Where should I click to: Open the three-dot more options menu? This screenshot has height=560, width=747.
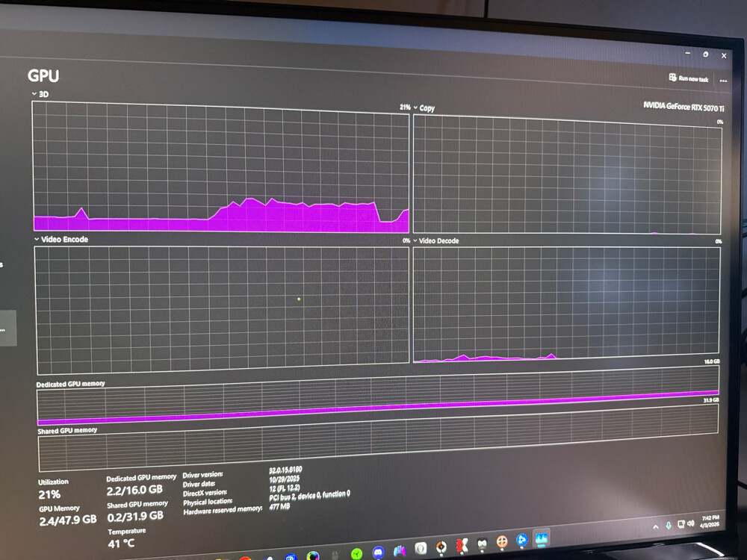(723, 81)
